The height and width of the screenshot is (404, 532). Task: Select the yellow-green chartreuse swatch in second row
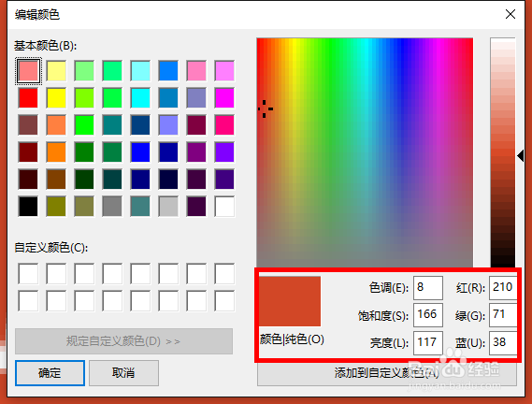click(x=84, y=98)
